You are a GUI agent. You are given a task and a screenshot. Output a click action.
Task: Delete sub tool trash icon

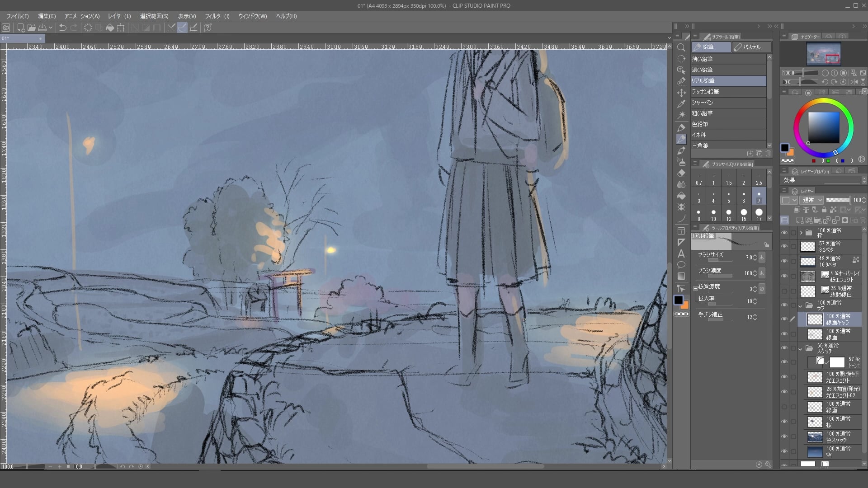[x=768, y=154]
